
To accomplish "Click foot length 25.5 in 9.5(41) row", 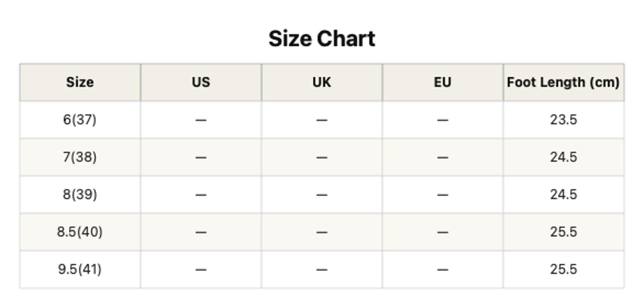I will [563, 269].
